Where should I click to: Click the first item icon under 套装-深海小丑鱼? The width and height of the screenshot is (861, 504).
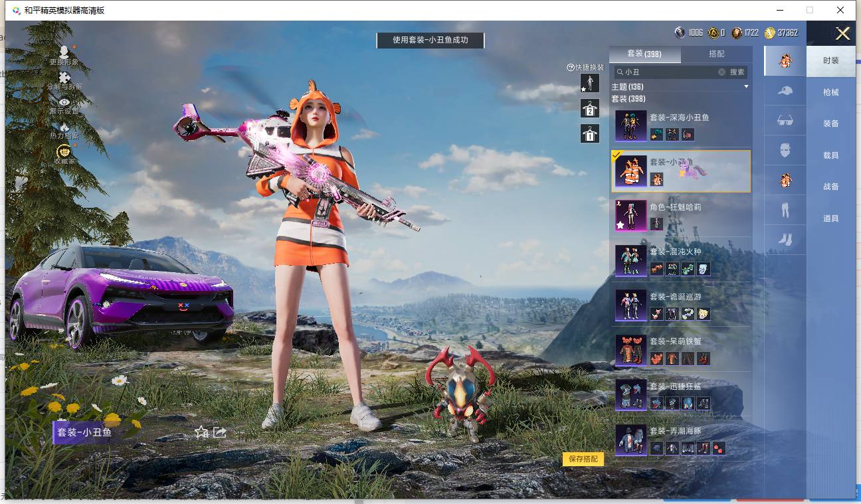tap(656, 134)
